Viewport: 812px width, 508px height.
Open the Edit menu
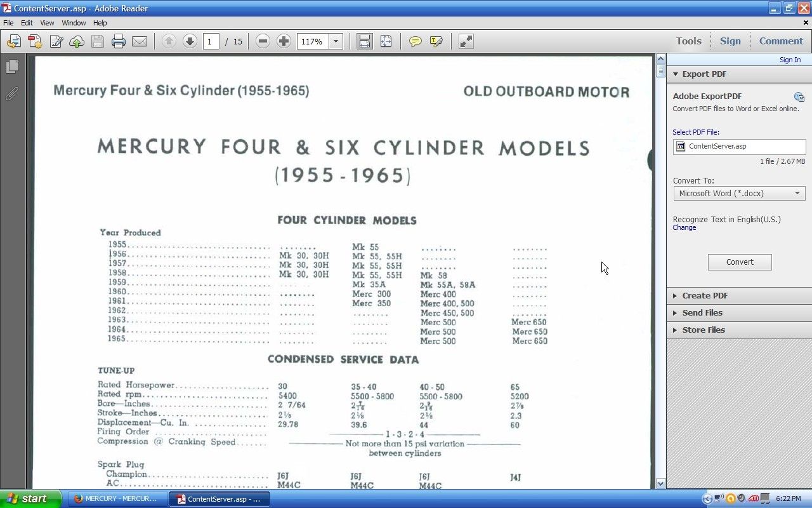[x=27, y=23]
